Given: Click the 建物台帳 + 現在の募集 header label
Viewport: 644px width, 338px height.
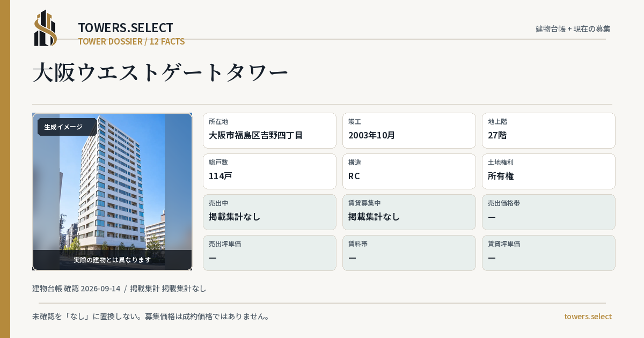Looking at the screenshot, I should 573,29.
